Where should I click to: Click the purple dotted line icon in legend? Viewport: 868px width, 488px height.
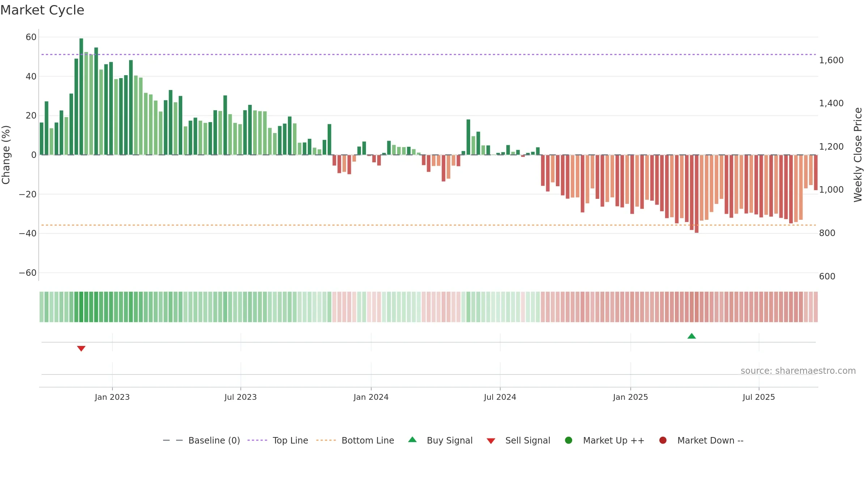[x=257, y=440]
